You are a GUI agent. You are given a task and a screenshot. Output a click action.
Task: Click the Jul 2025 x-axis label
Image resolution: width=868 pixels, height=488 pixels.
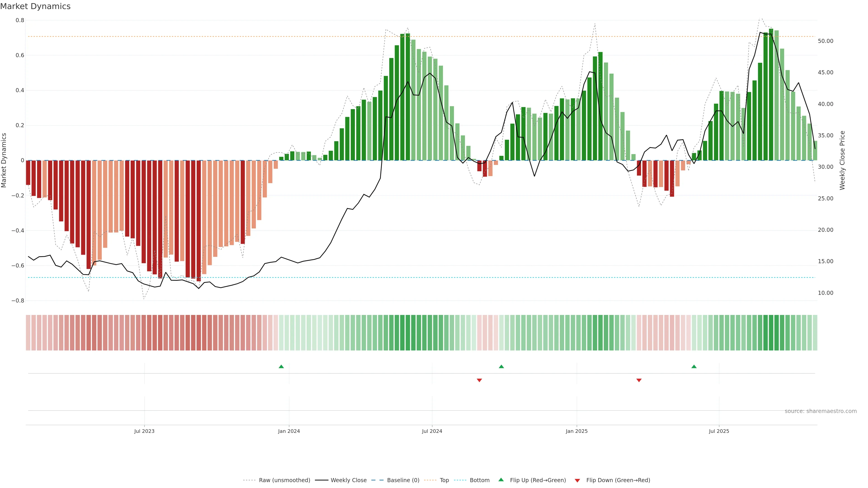[719, 431]
